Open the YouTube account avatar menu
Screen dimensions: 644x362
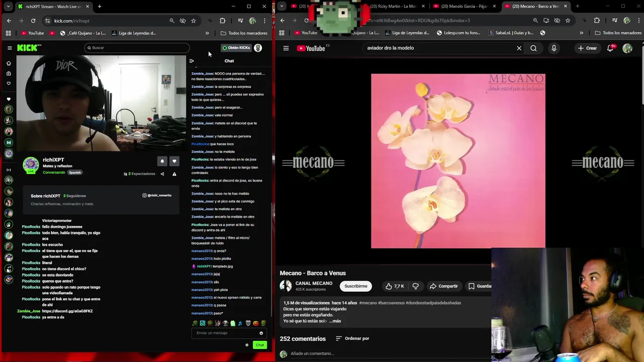point(627,48)
